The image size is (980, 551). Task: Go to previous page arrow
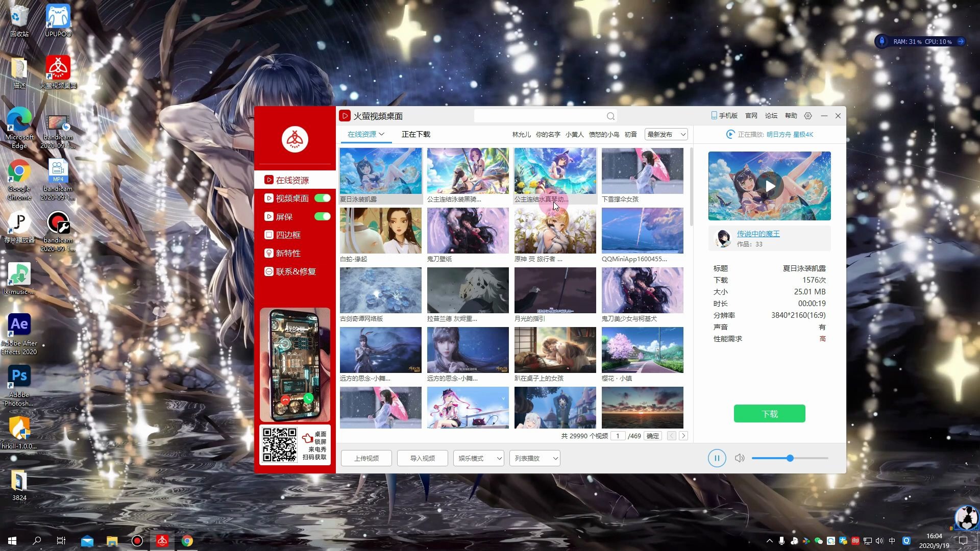tap(672, 436)
